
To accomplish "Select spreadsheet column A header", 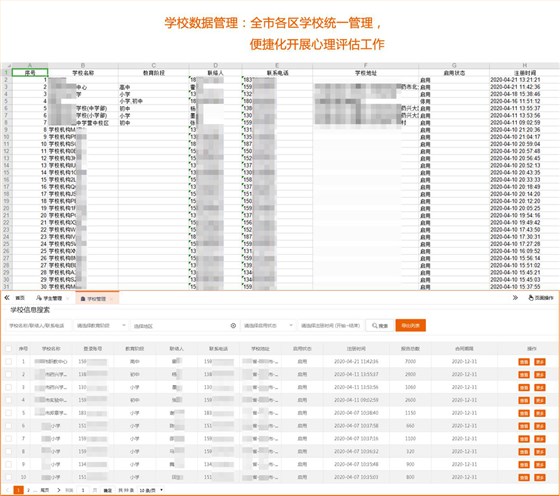I will pyautogui.click(x=30, y=65).
